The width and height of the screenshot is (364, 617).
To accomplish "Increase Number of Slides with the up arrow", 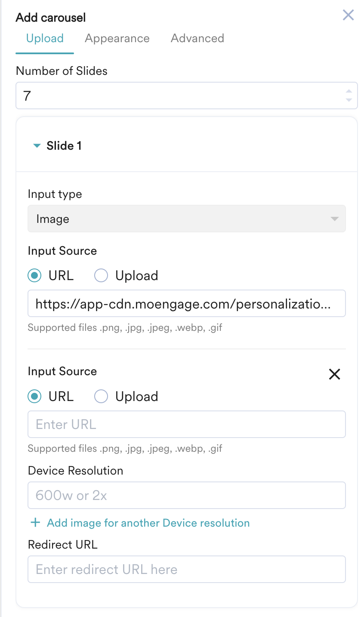I will (349, 91).
